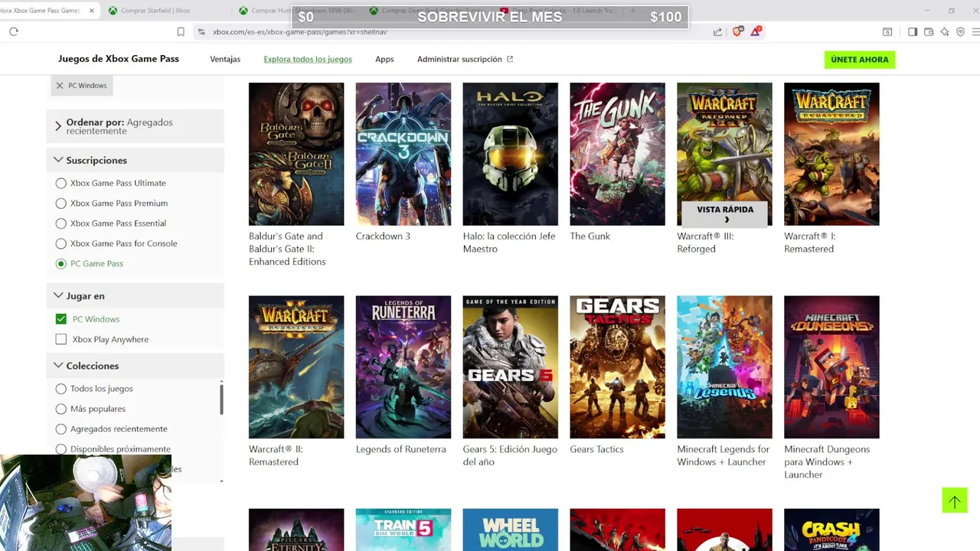Open the Crash Bandicoot 4 cover
The width and height of the screenshot is (980, 551).
pyautogui.click(x=831, y=530)
